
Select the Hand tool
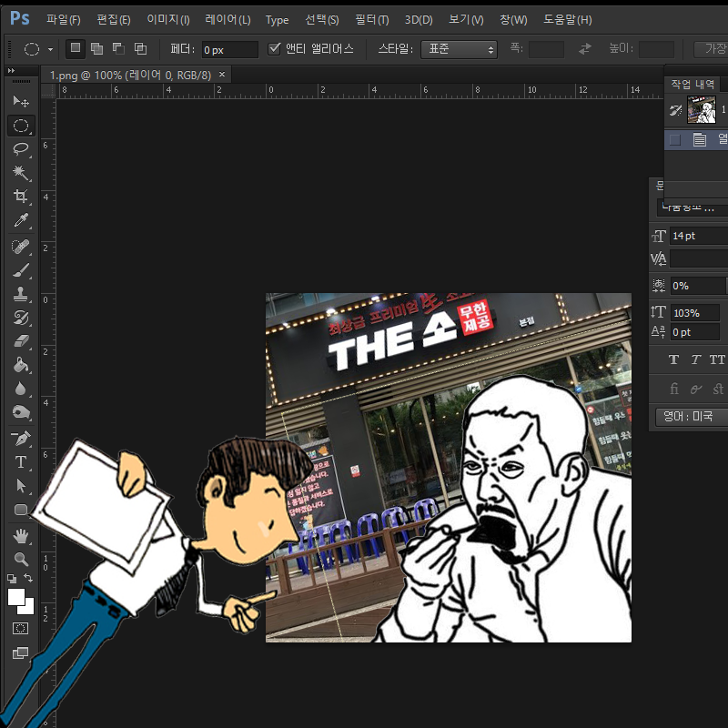[x=20, y=536]
